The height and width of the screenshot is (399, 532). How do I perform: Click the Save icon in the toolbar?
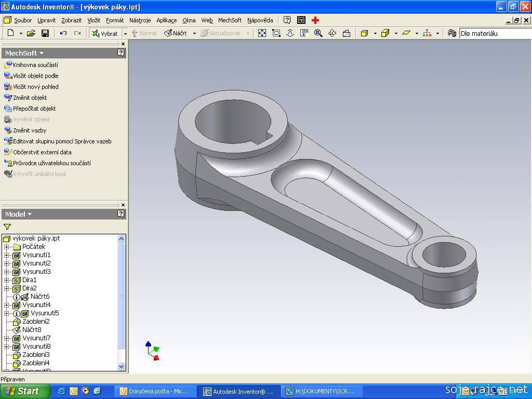coord(45,33)
